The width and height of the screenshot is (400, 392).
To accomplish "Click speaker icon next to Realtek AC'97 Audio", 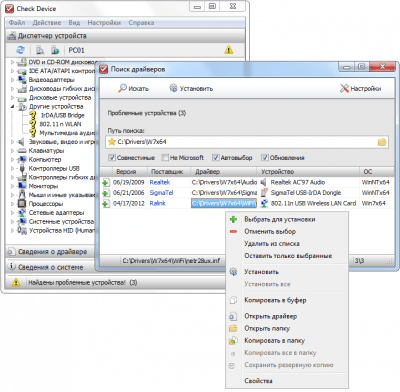I will 264,182.
